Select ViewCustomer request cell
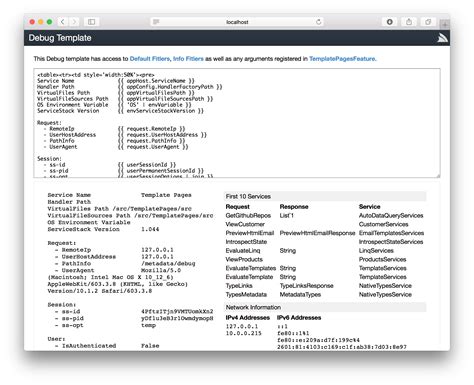 tap(245, 224)
